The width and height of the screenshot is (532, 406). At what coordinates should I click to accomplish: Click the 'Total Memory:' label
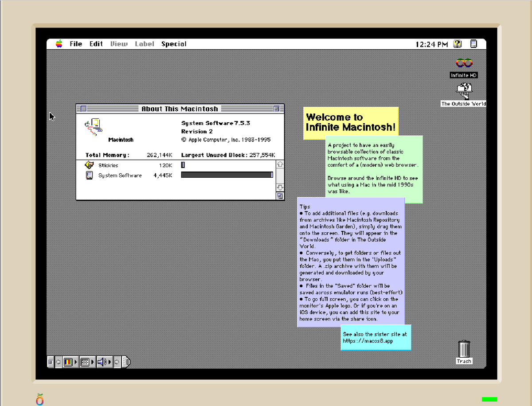point(107,155)
